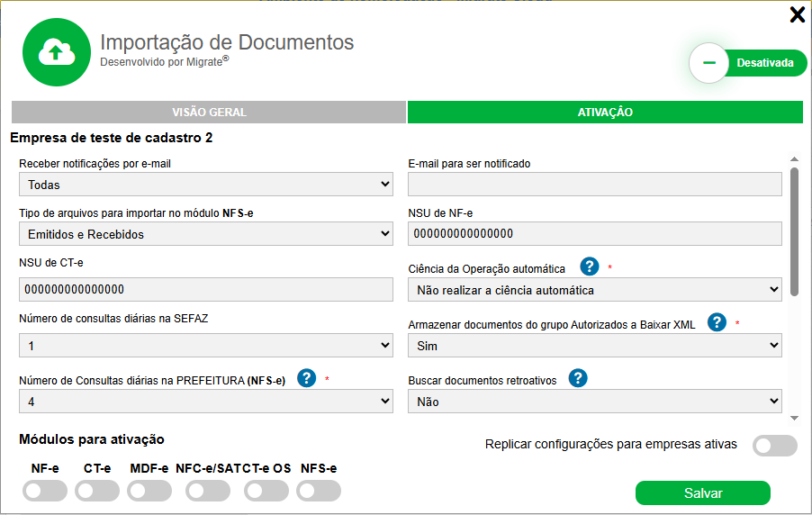Screen dimensions: 812x515
Task: Click help icon for Autorizados a Baixar XML
Action: tap(717, 322)
